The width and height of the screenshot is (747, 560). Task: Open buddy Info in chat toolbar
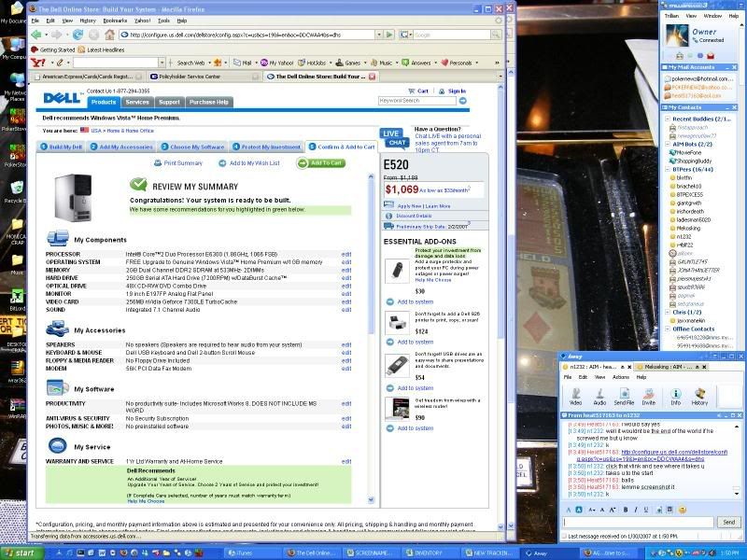(x=675, y=396)
